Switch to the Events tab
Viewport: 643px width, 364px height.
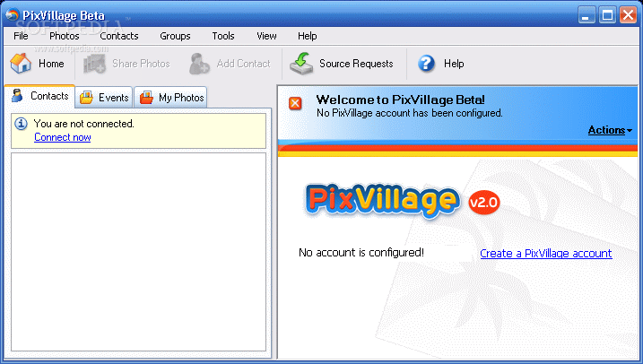[104, 98]
